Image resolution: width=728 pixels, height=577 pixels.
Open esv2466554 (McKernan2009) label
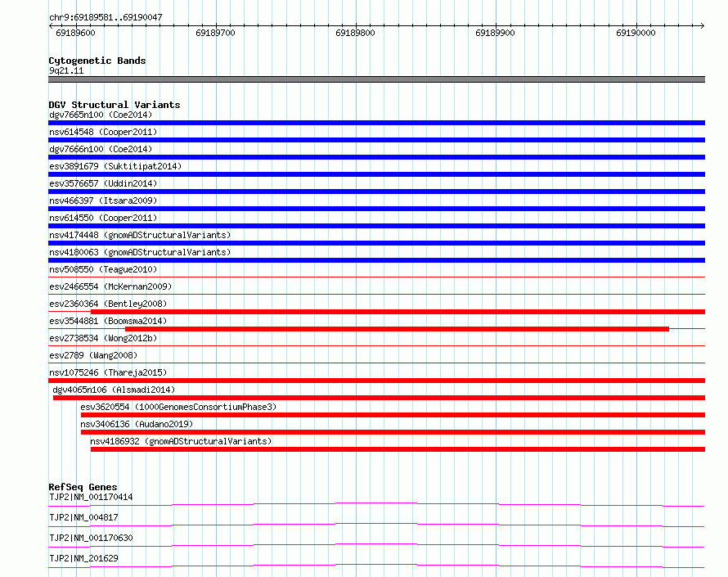(110, 286)
